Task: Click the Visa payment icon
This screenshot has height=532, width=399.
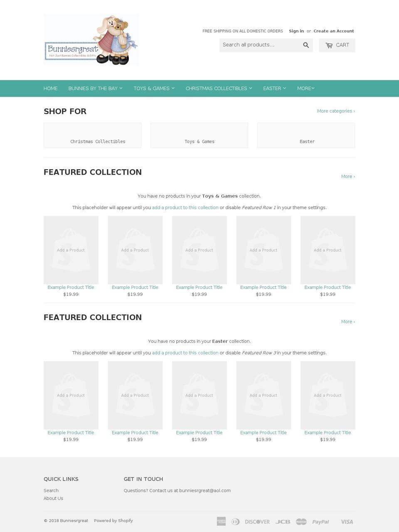Action: [x=347, y=522]
